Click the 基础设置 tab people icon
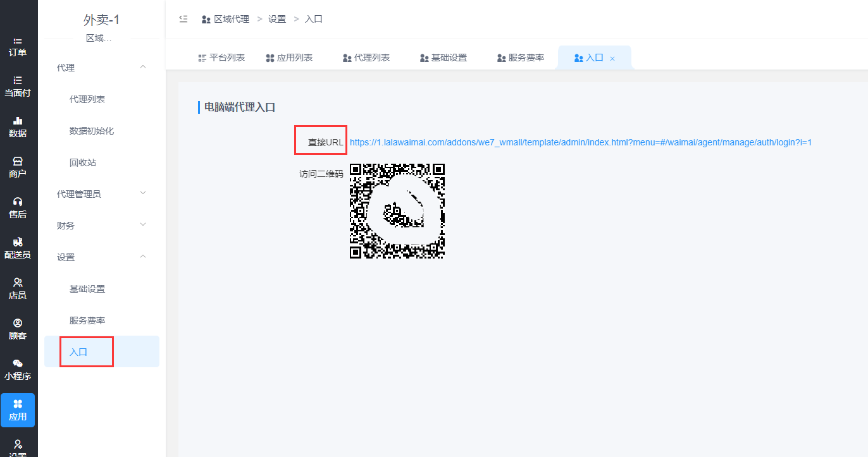 coord(425,58)
